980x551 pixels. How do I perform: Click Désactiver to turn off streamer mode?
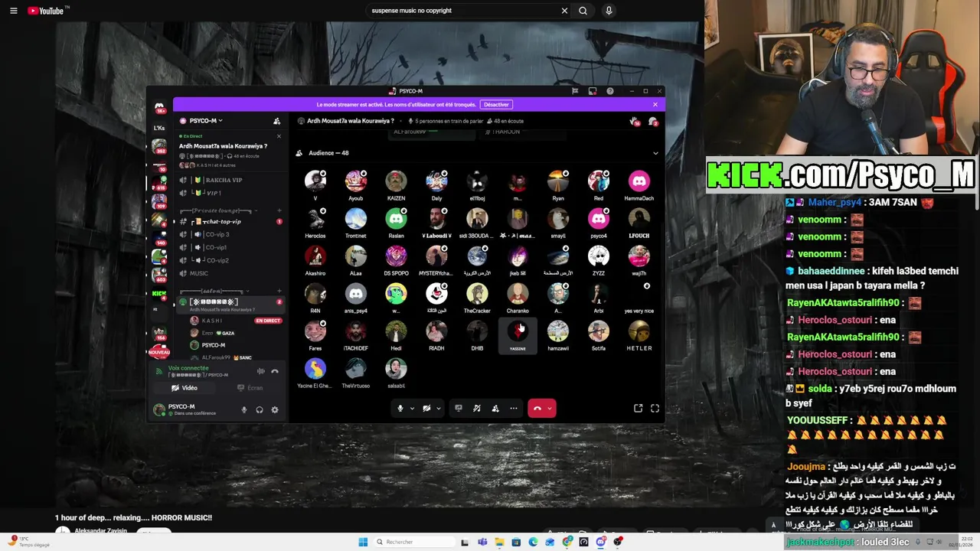(x=496, y=105)
